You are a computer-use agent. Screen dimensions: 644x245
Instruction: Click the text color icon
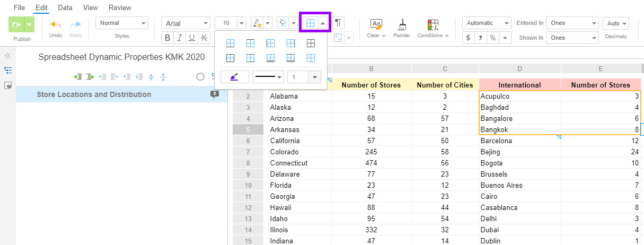pyautogui.click(x=257, y=23)
